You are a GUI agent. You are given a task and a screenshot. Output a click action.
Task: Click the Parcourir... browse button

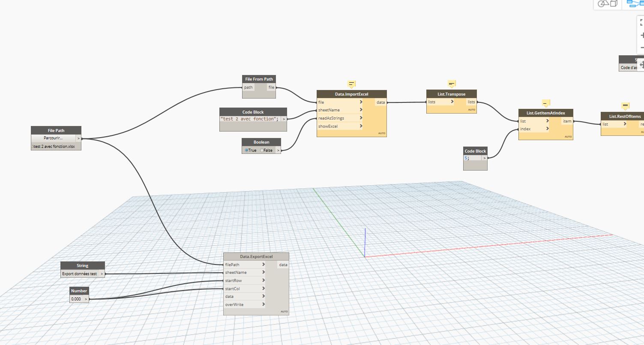(53, 138)
